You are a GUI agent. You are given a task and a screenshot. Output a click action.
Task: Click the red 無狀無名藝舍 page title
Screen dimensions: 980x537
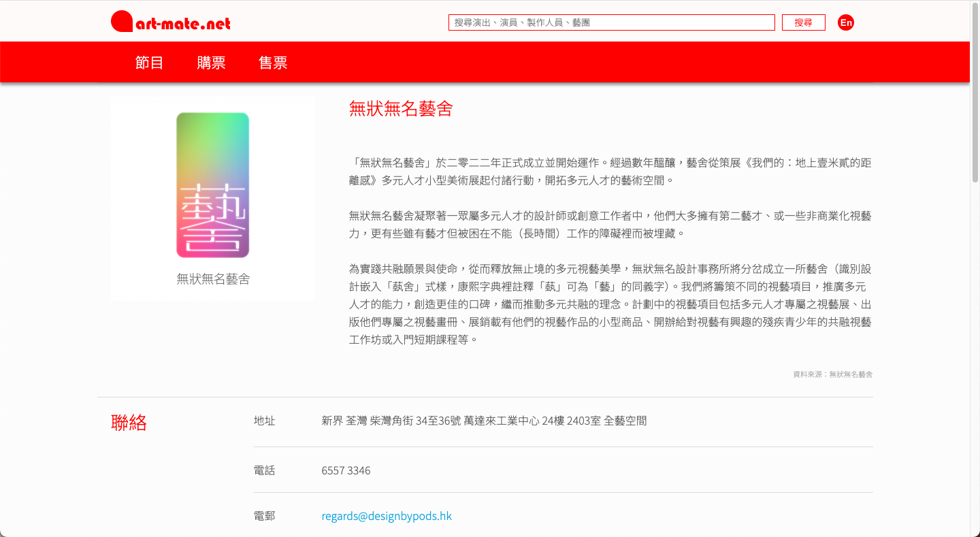pos(401,108)
